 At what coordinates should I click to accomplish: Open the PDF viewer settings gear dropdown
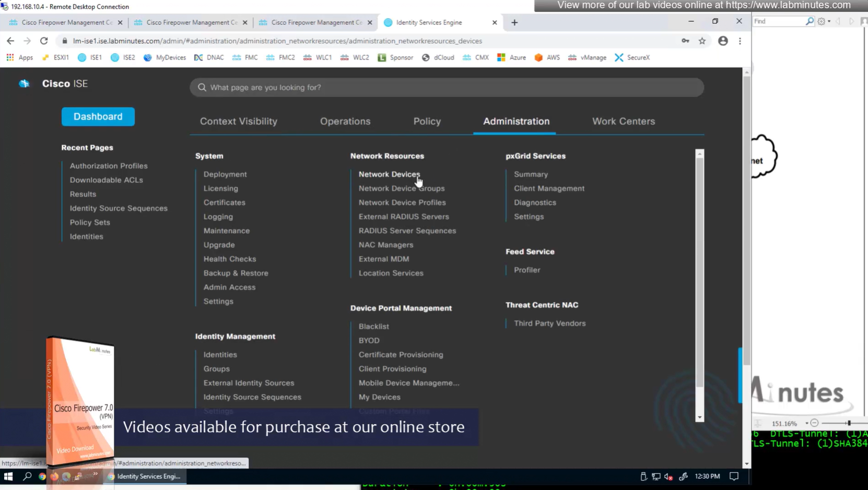(x=823, y=21)
